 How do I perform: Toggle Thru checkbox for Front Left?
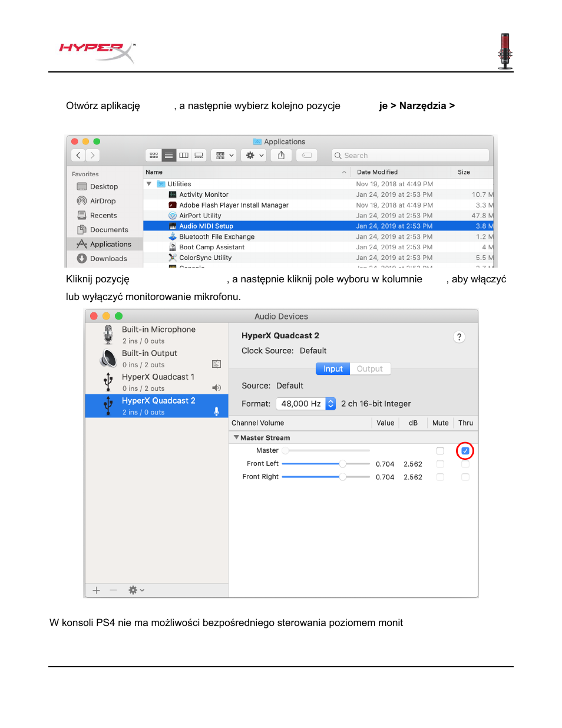[x=465, y=464]
